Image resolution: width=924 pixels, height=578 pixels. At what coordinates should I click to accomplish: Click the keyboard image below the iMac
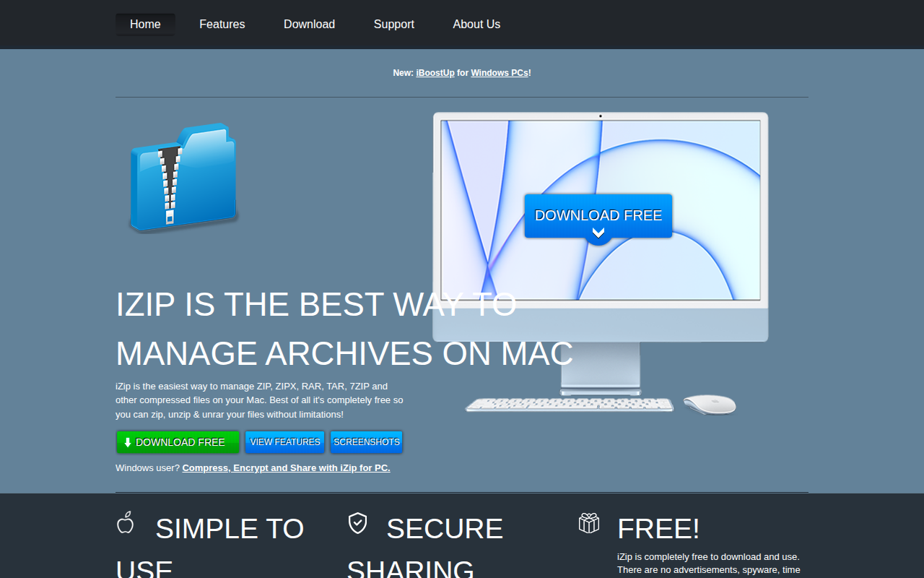click(x=569, y=405)
